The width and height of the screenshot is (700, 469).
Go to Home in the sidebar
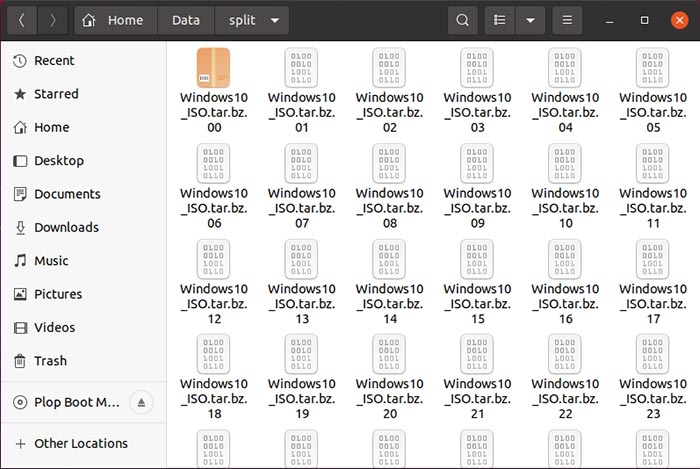click(x=83, y=127)
